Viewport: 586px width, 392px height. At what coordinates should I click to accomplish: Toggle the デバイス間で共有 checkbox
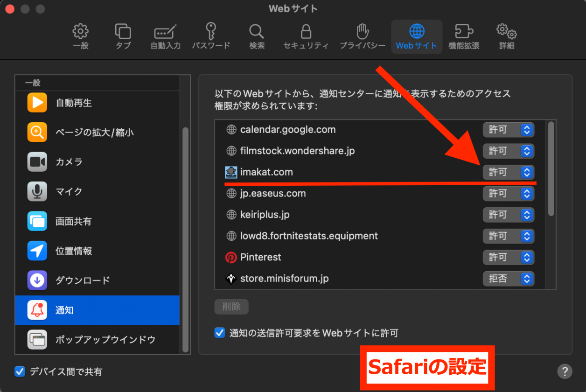pos(20,371)
